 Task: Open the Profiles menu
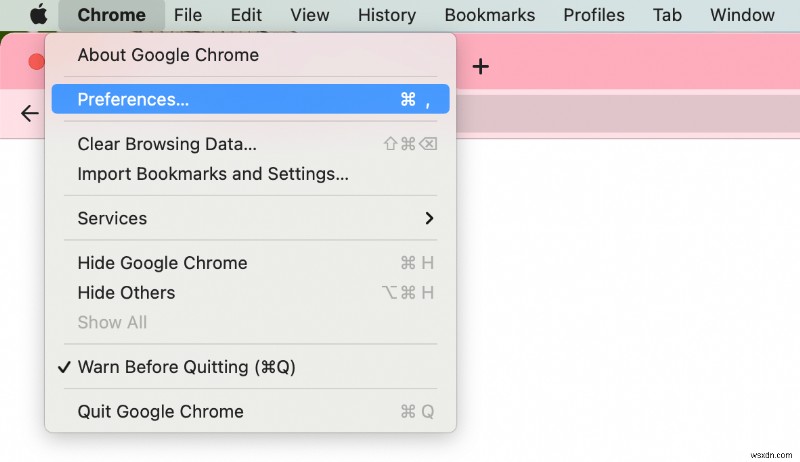[x=594, y=15]
